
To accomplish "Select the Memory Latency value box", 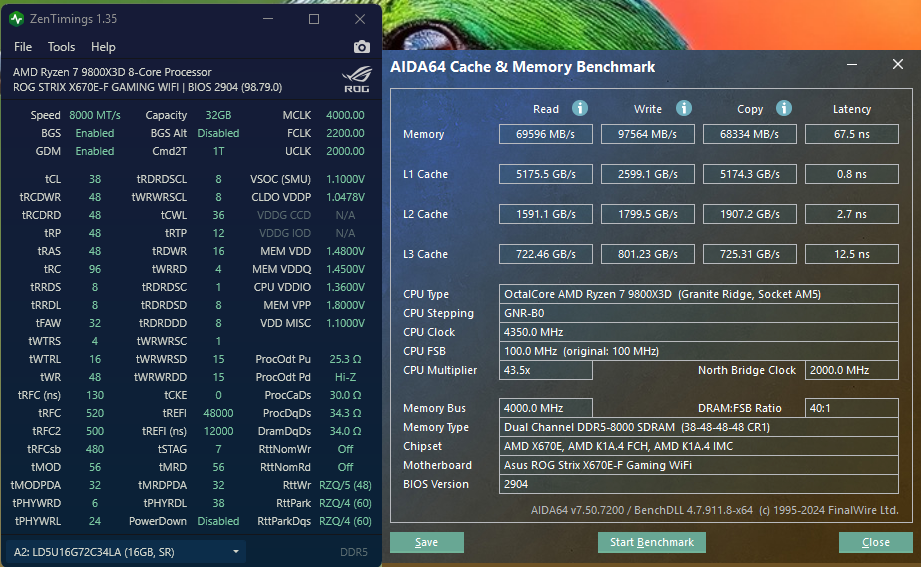I will pyautogui.click(x=851, y=134).
